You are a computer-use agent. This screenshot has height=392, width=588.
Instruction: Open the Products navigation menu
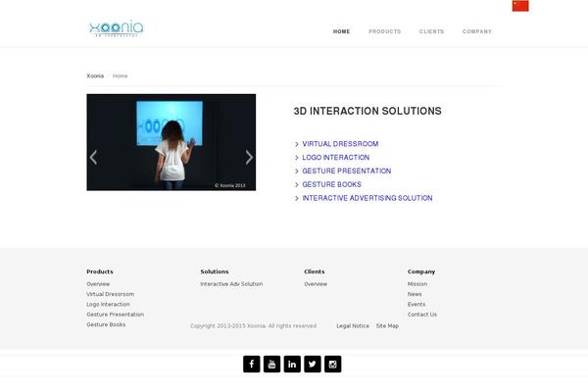pyautogui.click(x=385, y=31)
